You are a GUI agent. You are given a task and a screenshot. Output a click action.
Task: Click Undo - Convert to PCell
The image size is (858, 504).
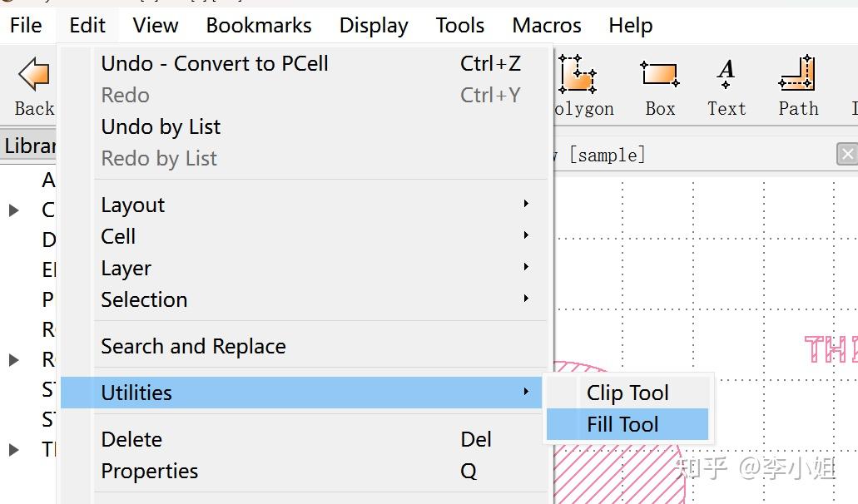[215, 63]
